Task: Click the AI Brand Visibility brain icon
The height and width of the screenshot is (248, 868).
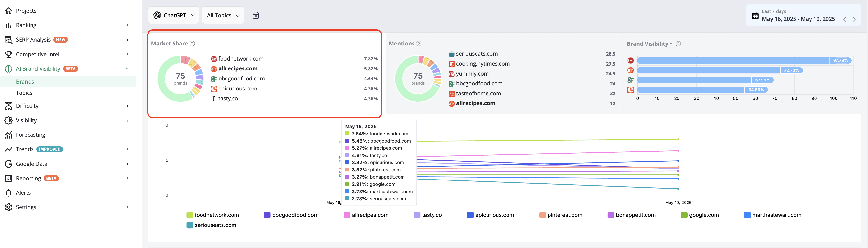Action: click(x=8, y=69)
